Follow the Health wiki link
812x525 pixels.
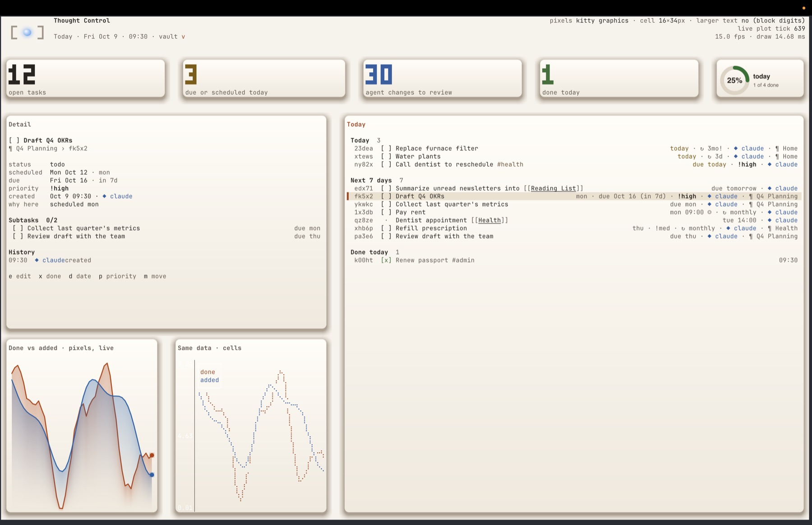489,220
